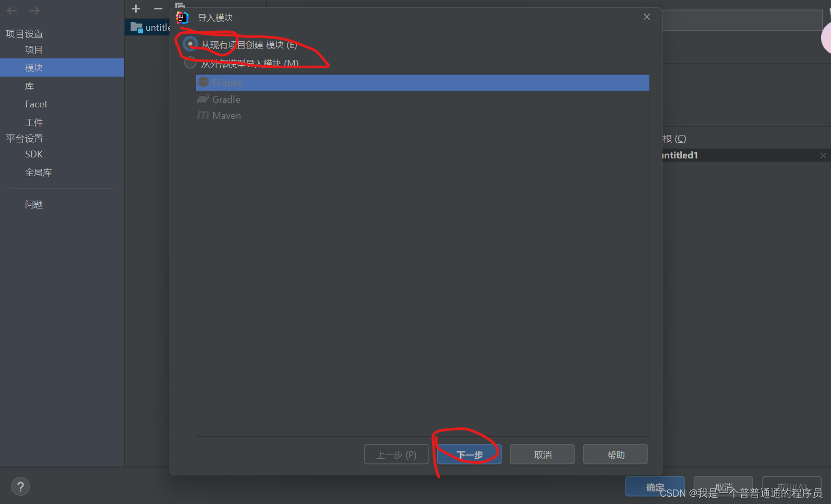This screenshot has width=831, height=504.
Task: Select the create module from existing sources radio
Action: click(x=190, y=44)
